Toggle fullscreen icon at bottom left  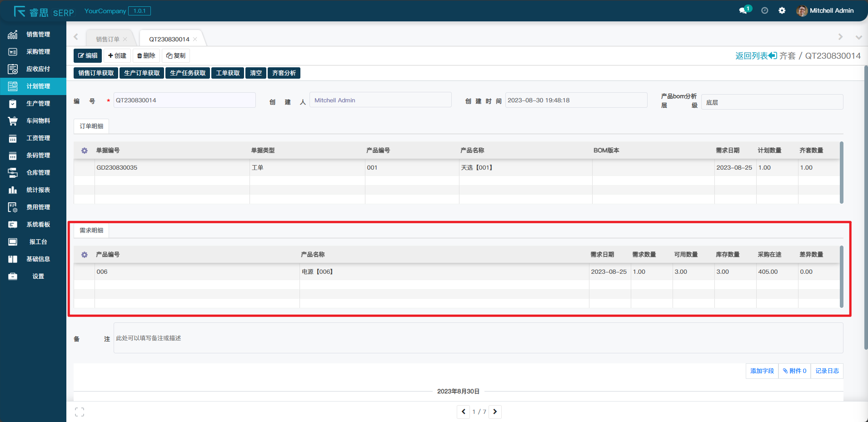(80, 412)
